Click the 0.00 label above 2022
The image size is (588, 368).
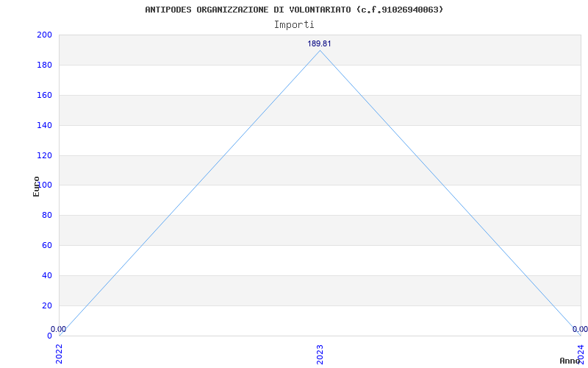click(59, 329)
